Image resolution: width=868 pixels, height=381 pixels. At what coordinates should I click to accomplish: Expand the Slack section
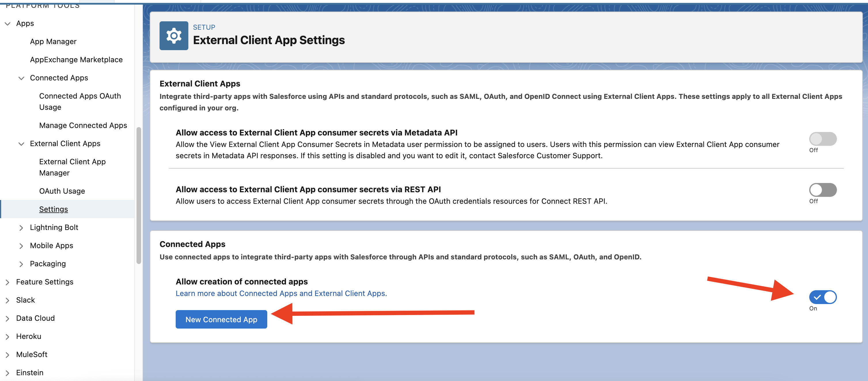coord(7,300)
